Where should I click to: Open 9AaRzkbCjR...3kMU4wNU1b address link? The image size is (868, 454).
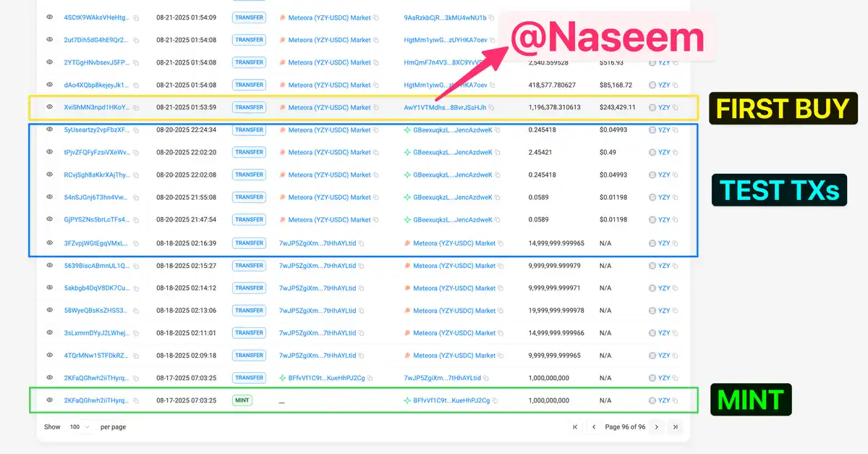445,17
